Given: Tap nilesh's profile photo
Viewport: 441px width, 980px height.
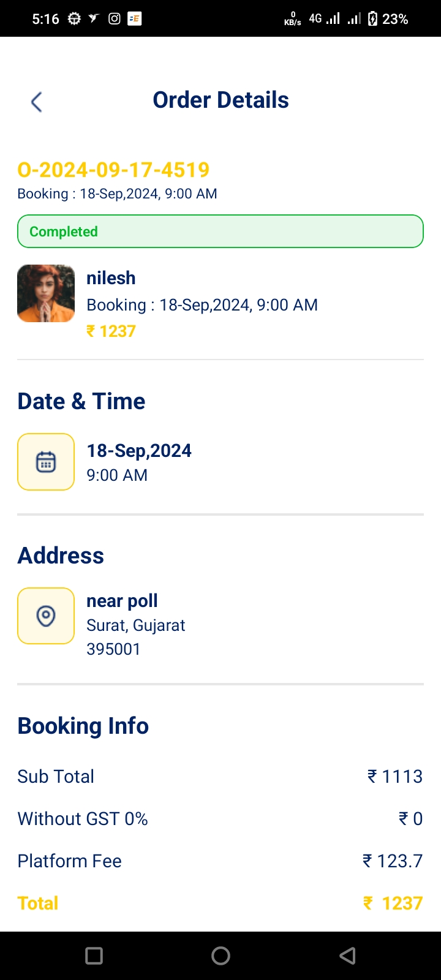Looking at the screenshot, I should coord(46,293).
